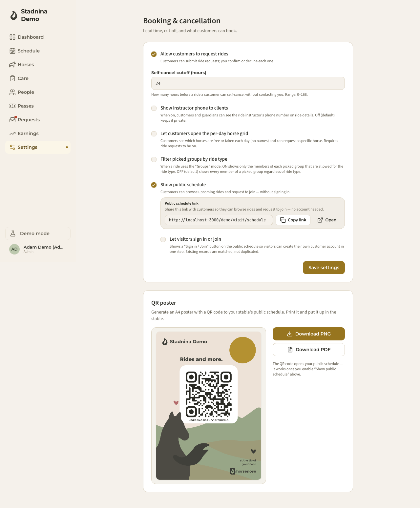Navigate to Passes
420x508 pixels.
click(38, 106)
